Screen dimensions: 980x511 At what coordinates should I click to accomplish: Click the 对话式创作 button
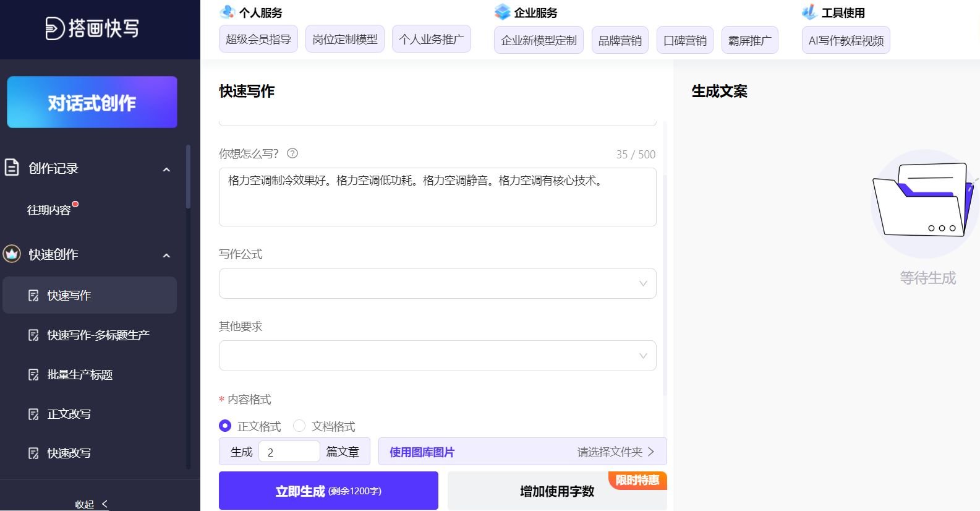[92, 102]
